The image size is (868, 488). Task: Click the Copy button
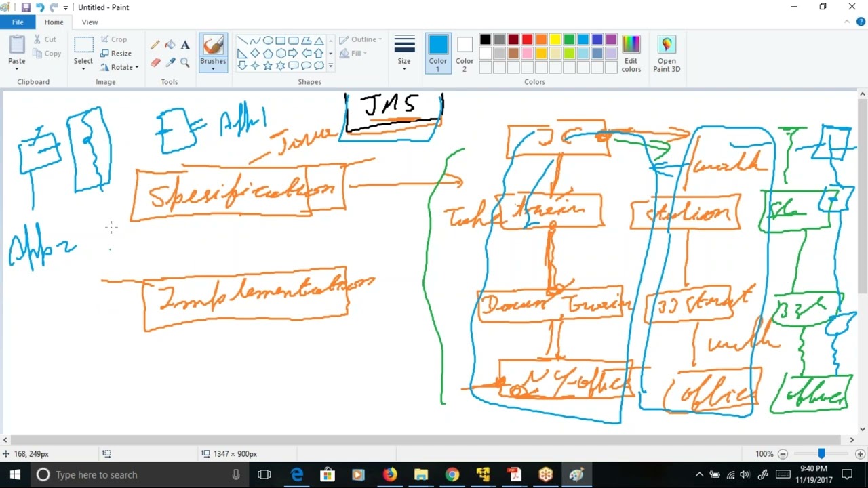click(x=46, y=54)
